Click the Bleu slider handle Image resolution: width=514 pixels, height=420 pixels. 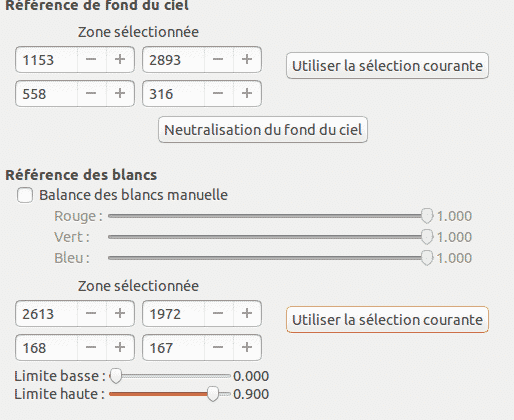(x=427, y=258)
